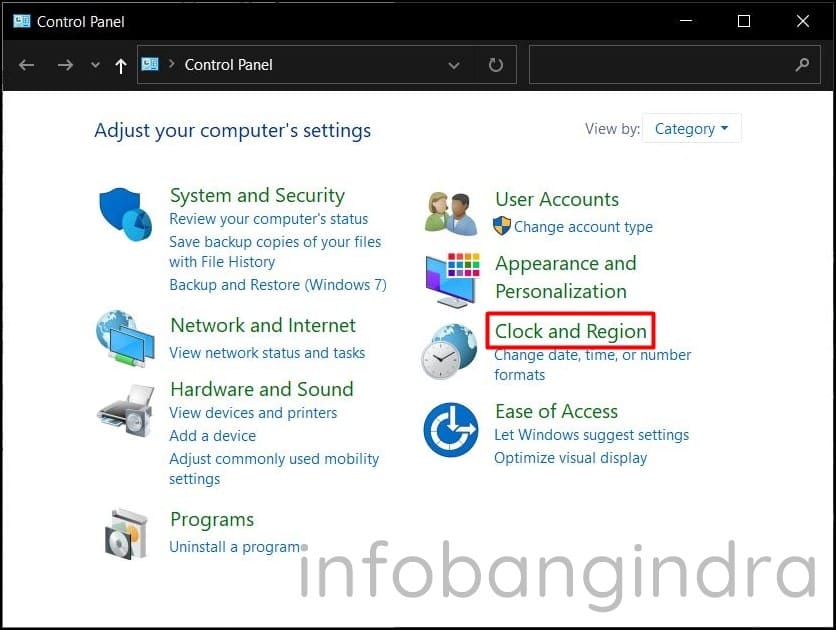The image size is (836, 630).
Task: Close the Control Panel window
Action: pos(802,21)
